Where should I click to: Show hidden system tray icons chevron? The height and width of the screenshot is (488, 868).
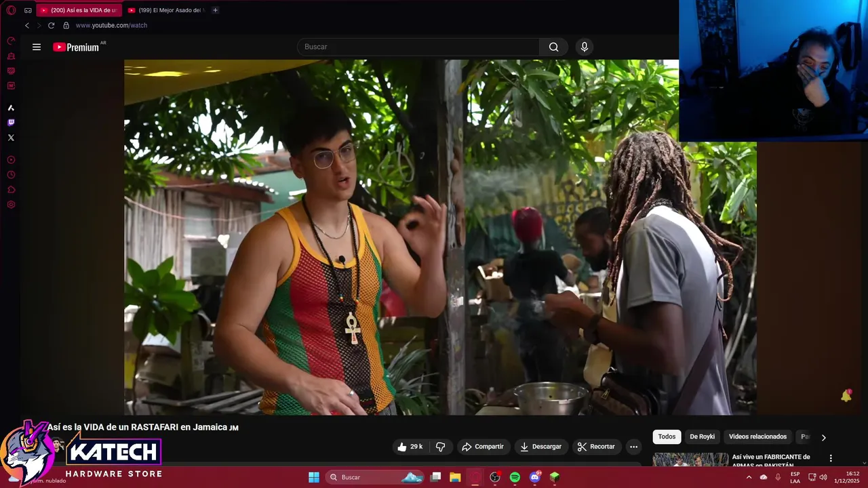pyautogui.click(x=749, y=477)
